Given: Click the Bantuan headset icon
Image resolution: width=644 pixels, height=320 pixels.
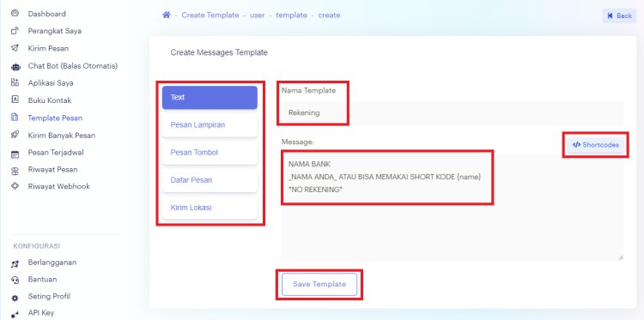Looking at the screenshot, I should [x=15, y=281].
